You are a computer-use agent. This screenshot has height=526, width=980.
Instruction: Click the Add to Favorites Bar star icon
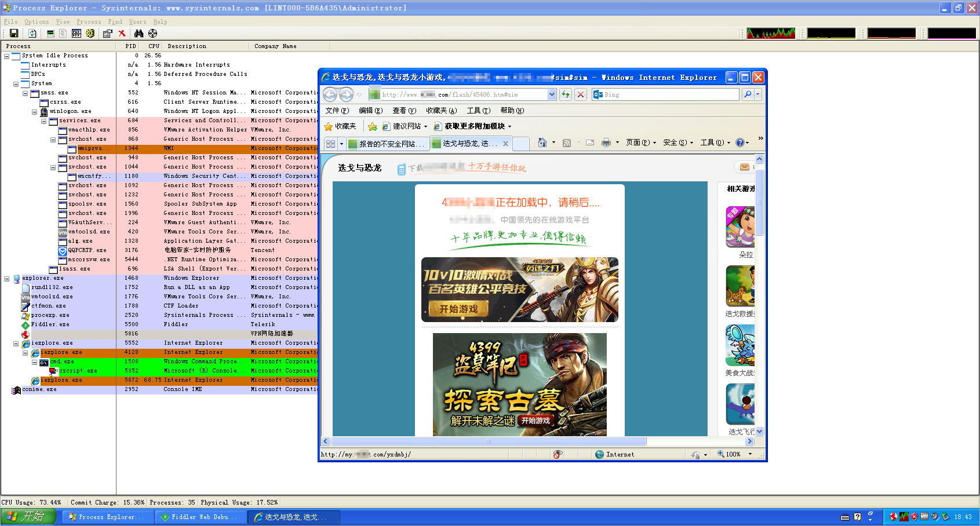click(x=373, y=126)
